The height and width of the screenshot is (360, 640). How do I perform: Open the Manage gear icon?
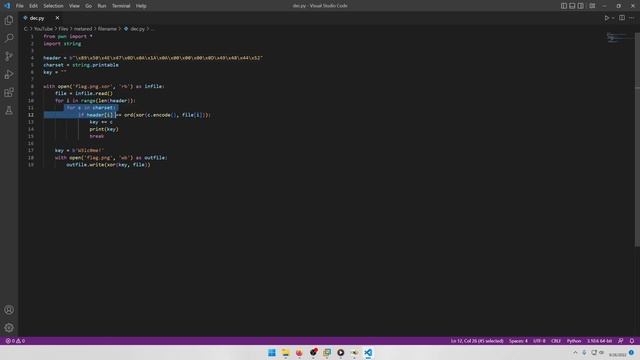(x=9, y=328)
